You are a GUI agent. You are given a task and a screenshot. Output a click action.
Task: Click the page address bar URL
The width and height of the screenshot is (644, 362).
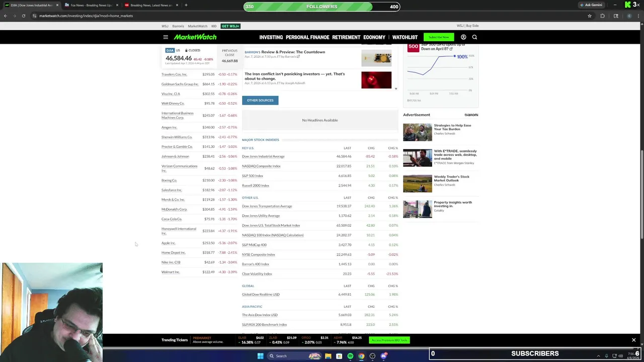pos(86,16)
